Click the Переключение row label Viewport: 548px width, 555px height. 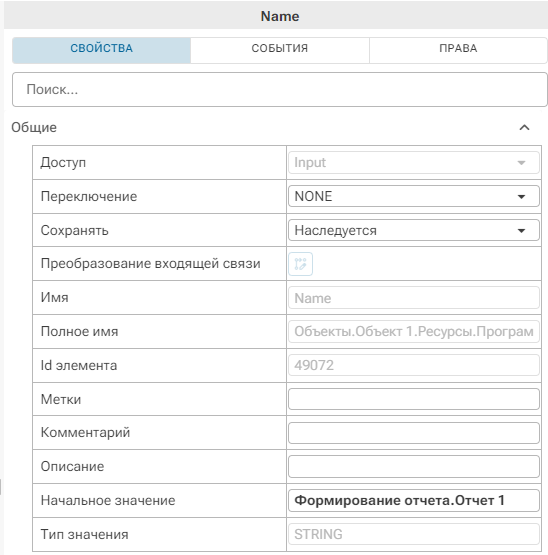pos(89,196)
